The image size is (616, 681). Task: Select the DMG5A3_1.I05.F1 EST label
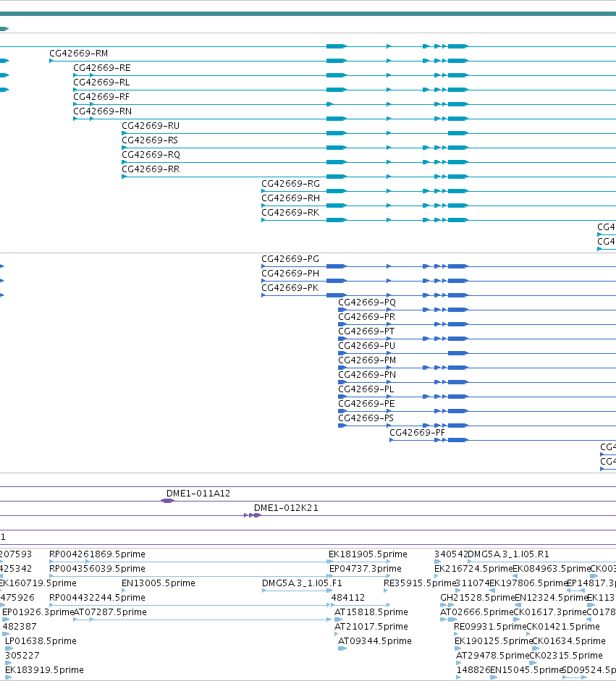(302, 583)
